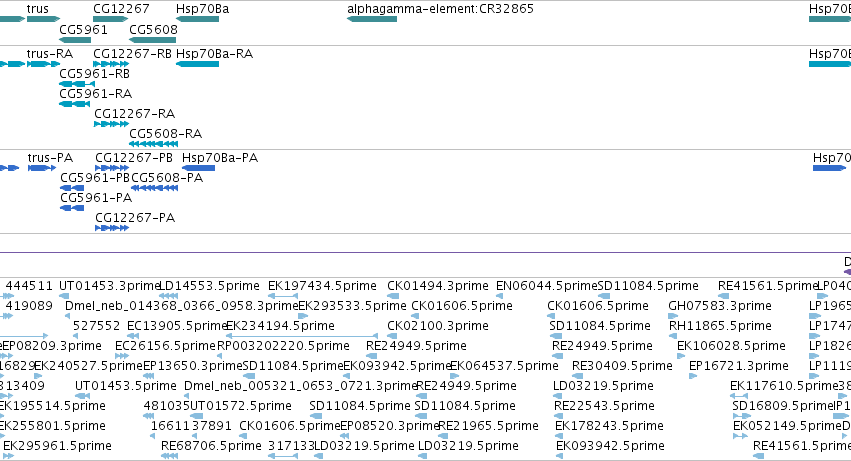The image size is (851, 461).
Task: Open EST LD14553.5prime
Action: point(209,286)
